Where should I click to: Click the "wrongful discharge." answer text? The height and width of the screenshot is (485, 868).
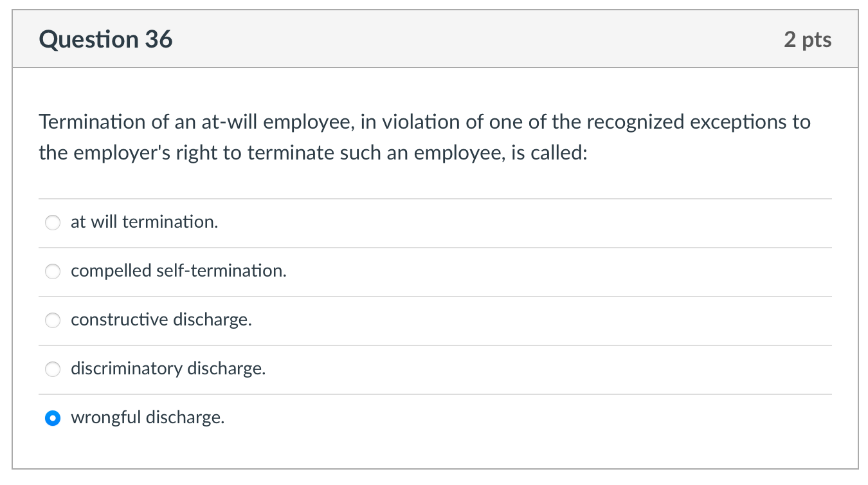147,417
